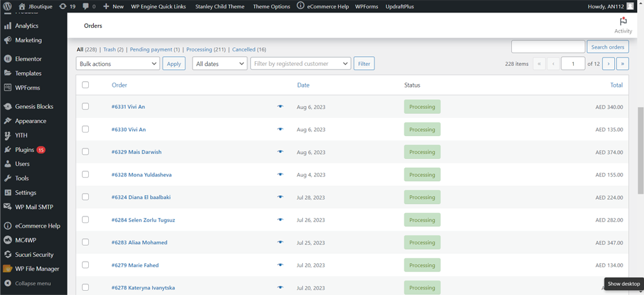Click the search orders text field
The width and height of the screenshot is (644, 295).
[x=548, y=47]
